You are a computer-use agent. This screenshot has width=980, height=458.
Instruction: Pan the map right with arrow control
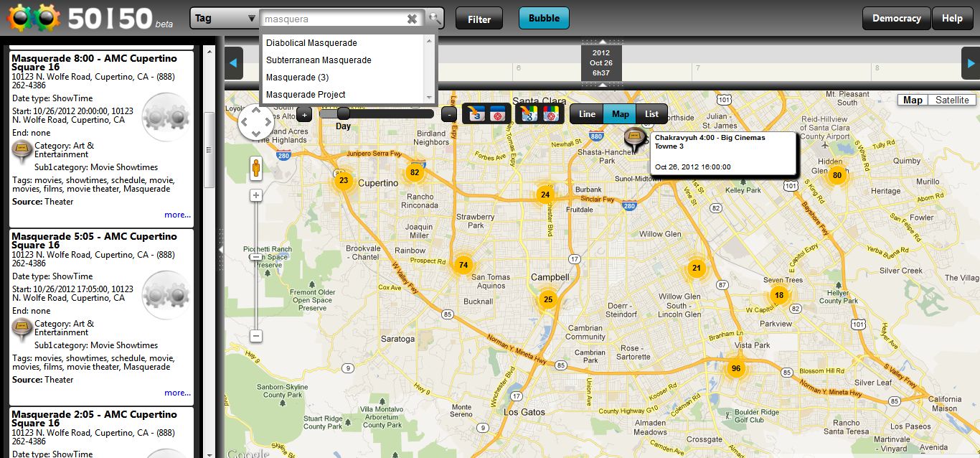pos(269,122)
